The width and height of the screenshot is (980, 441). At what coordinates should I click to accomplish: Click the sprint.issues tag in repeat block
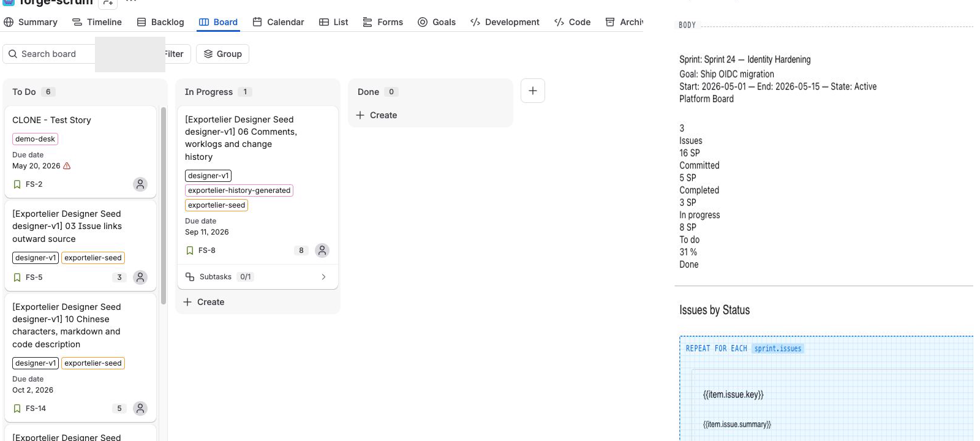click(778, 349)
